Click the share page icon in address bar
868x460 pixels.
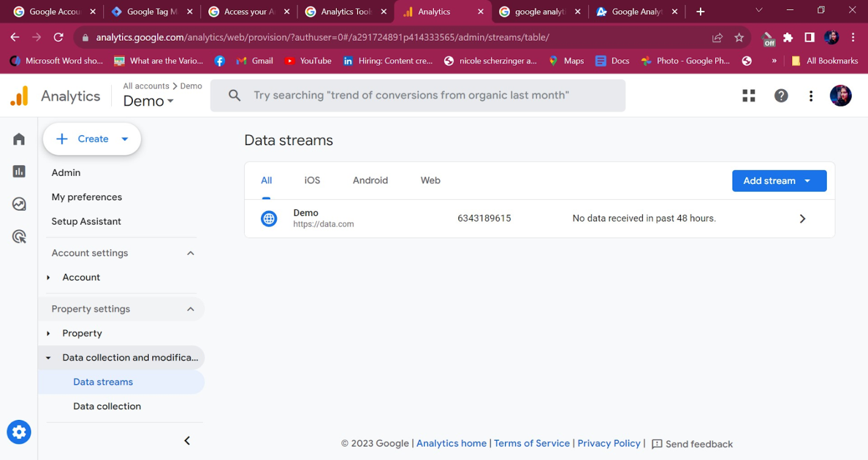coord(717,38)
